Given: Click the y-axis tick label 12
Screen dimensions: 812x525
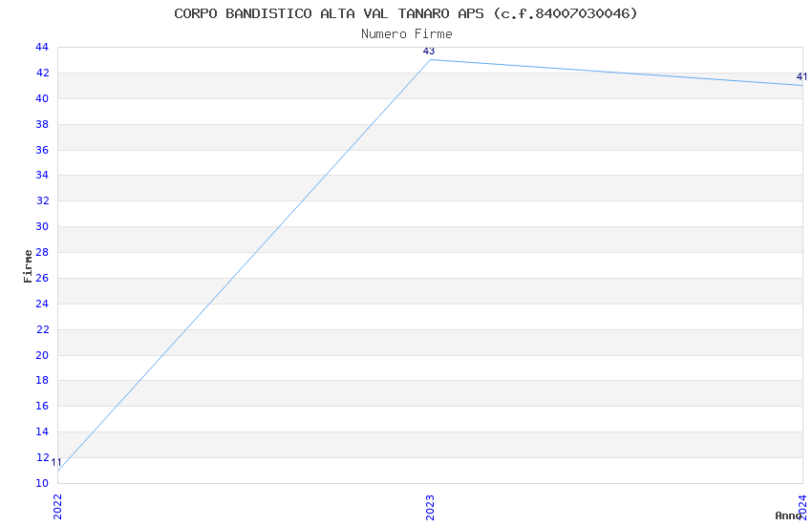Looking at the screenshot, I should point(42,457).
